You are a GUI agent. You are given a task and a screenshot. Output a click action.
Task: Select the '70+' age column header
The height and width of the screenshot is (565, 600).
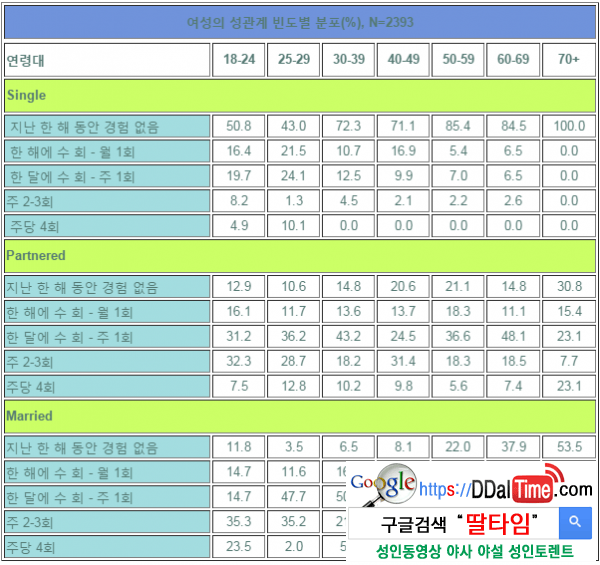click(569, 60)
